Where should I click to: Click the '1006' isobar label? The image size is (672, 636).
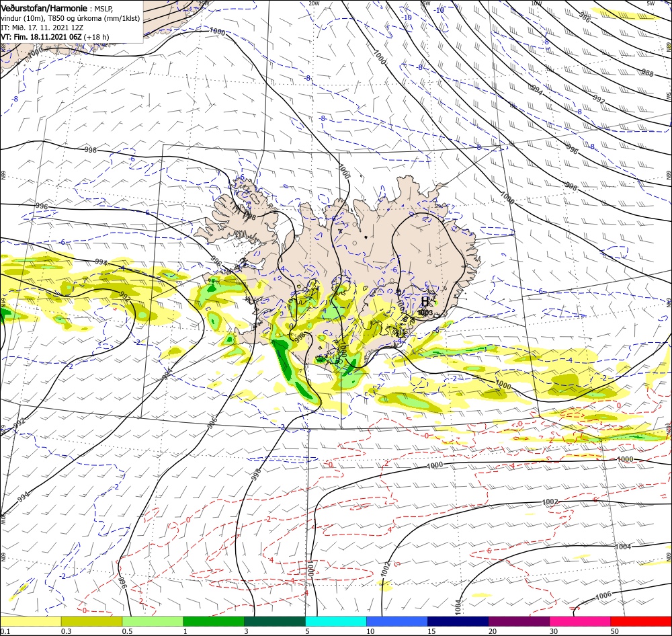(603, 595)
